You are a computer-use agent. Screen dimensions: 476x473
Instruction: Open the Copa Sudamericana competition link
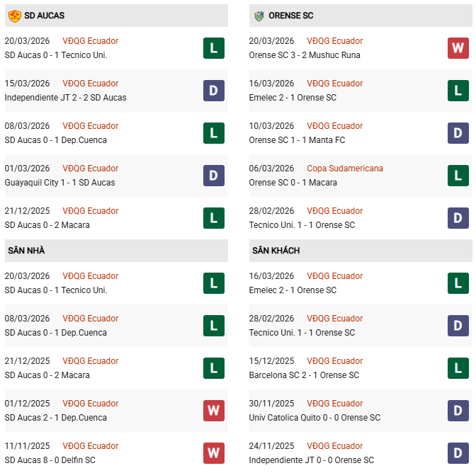coord(345,169)
